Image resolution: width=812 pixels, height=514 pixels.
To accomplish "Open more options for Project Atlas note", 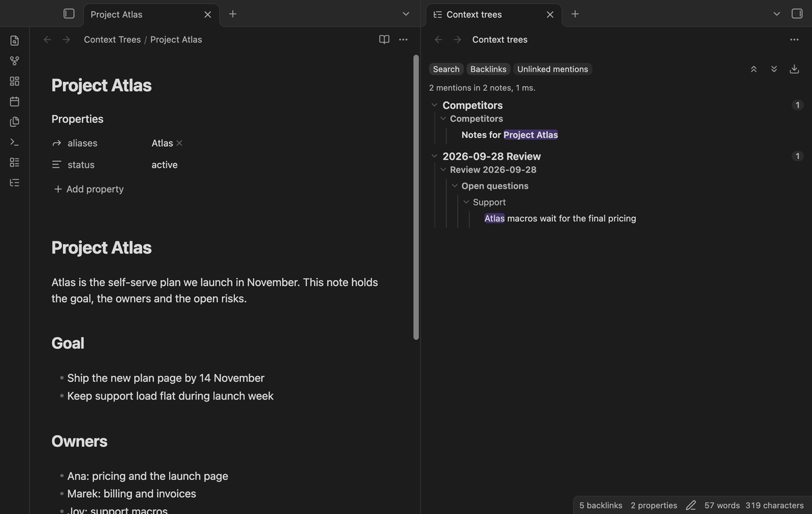I will (403, 39).
